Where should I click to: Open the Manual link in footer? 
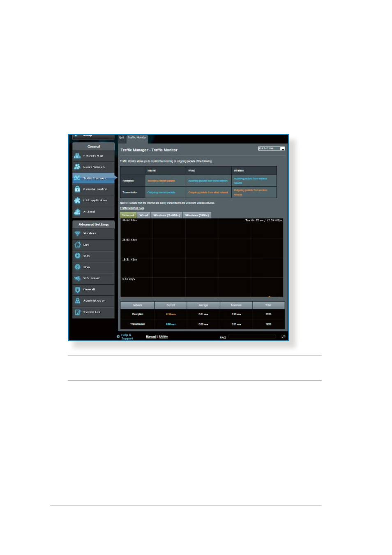151,337
